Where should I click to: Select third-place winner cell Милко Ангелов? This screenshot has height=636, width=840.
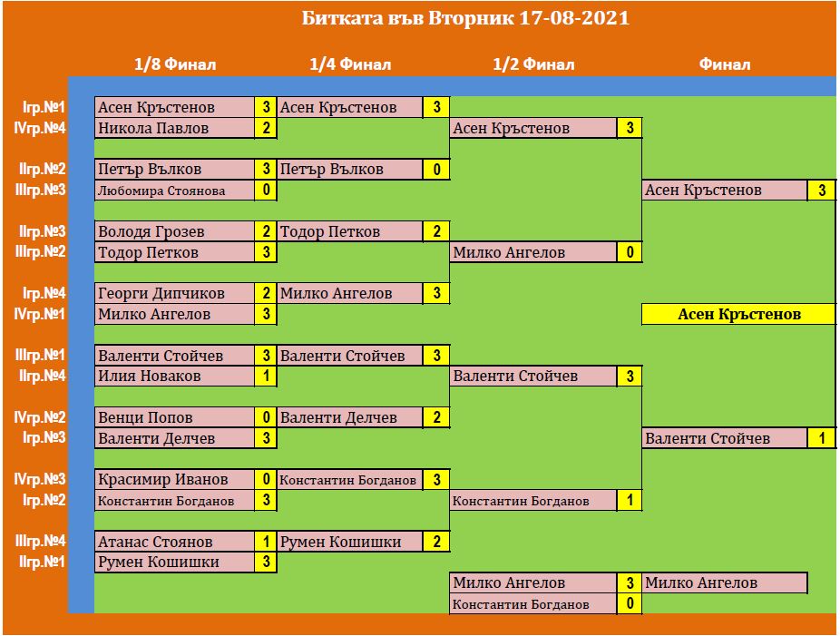[x=724, y=583]
